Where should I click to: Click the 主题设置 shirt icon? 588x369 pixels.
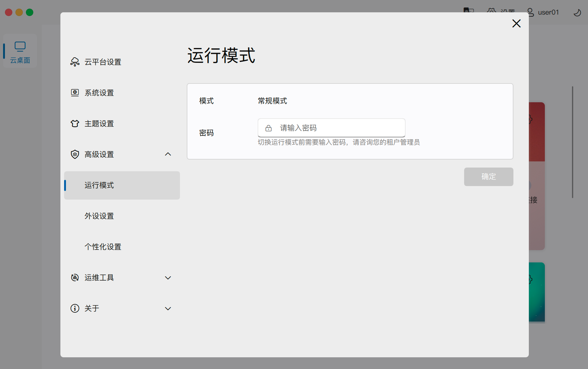(75, 123)
